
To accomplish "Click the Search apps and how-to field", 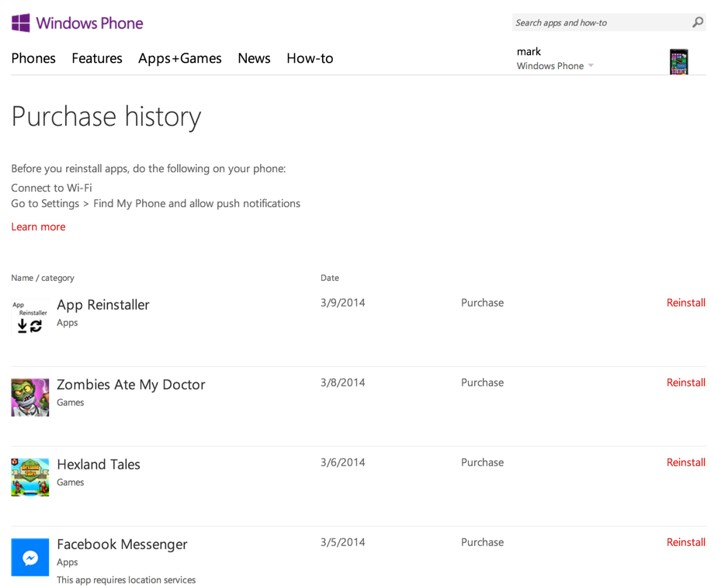I will click(598, 22).
